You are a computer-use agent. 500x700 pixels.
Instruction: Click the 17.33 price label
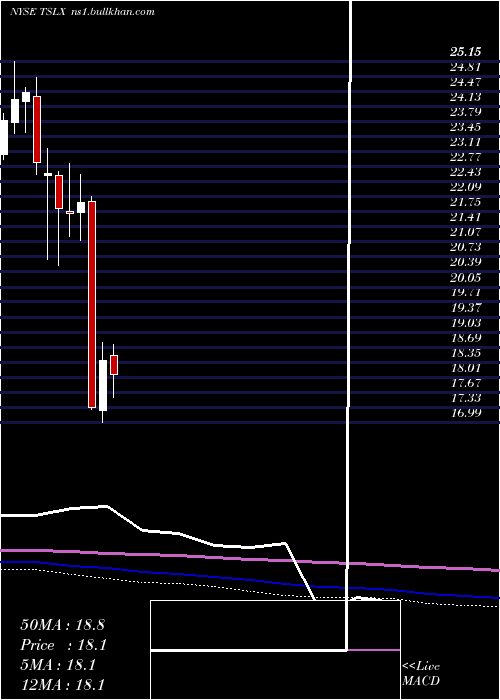pos(465,398)
